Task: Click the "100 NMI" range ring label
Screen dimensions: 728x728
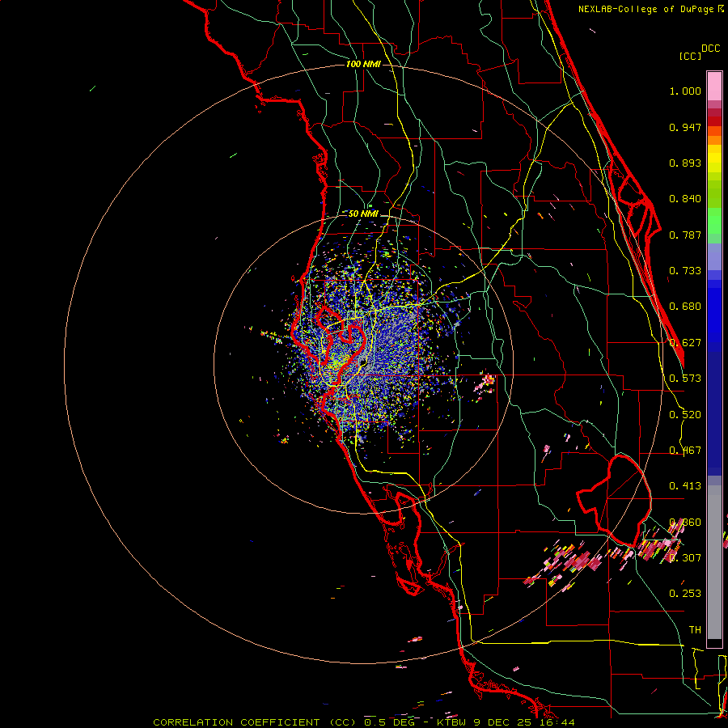Action: 363,64
